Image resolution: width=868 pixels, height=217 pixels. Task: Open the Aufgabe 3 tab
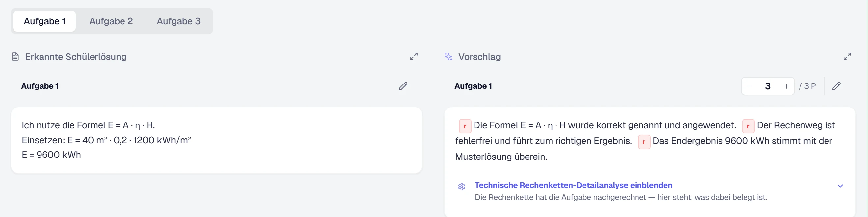(178, 21)
